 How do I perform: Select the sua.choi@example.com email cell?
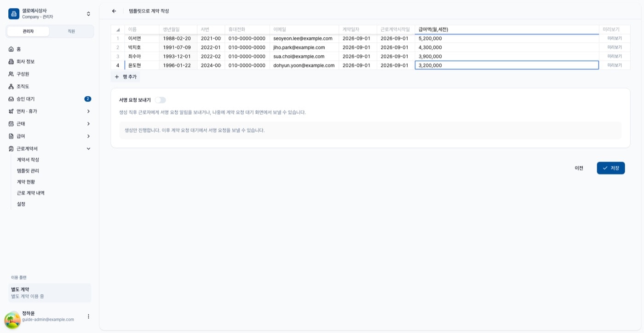tap(304, 56)
